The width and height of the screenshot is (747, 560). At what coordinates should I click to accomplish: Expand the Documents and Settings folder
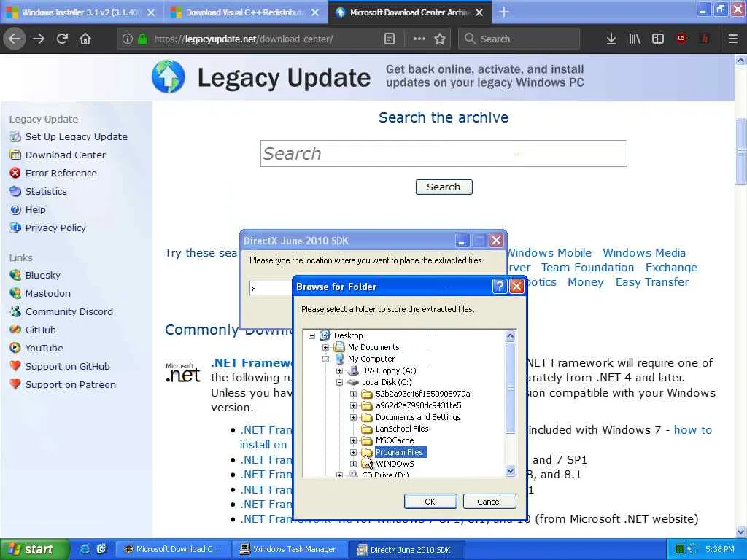[x=353, y=417]
